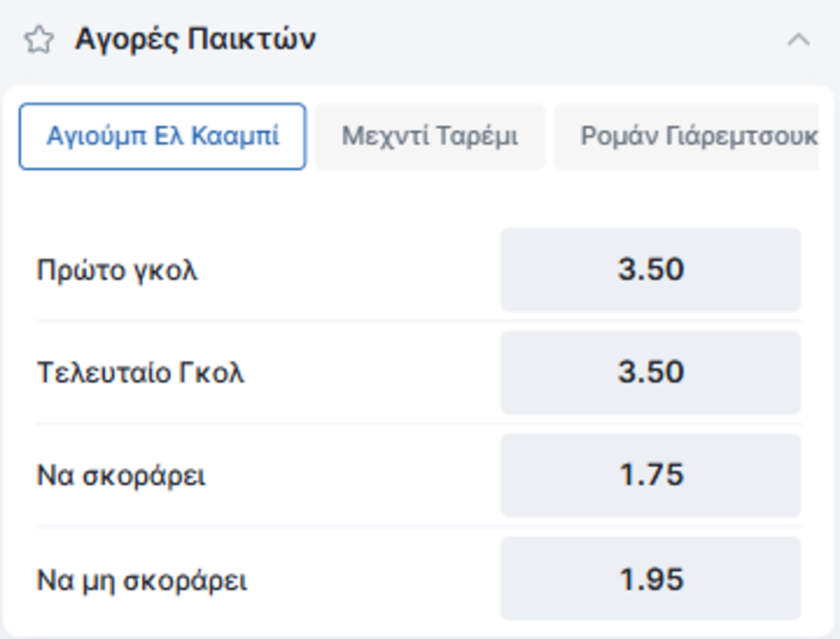
Task: Choose the 3.50 odds for Τελευταίο Γκολ
Action: (x=651, y=372)
